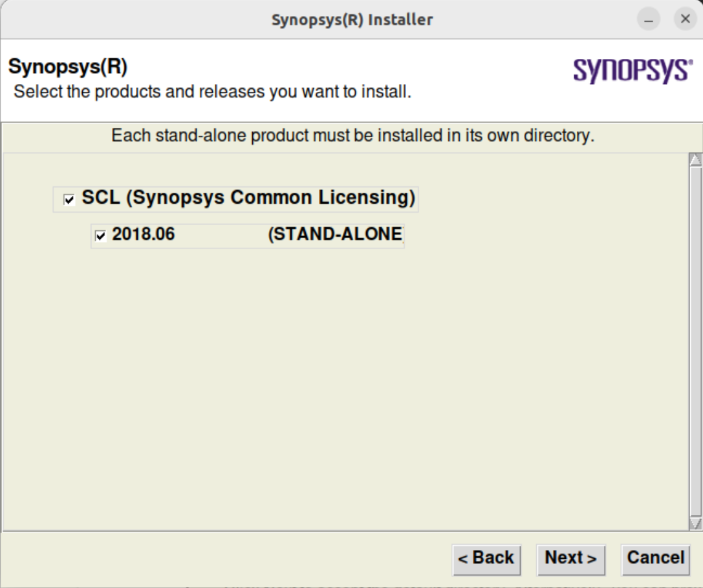The height and width of the screenshot is (588, 703).
Task: Select the SCL (Synopsys Common Licensing) label
Action: click(248, 198)
